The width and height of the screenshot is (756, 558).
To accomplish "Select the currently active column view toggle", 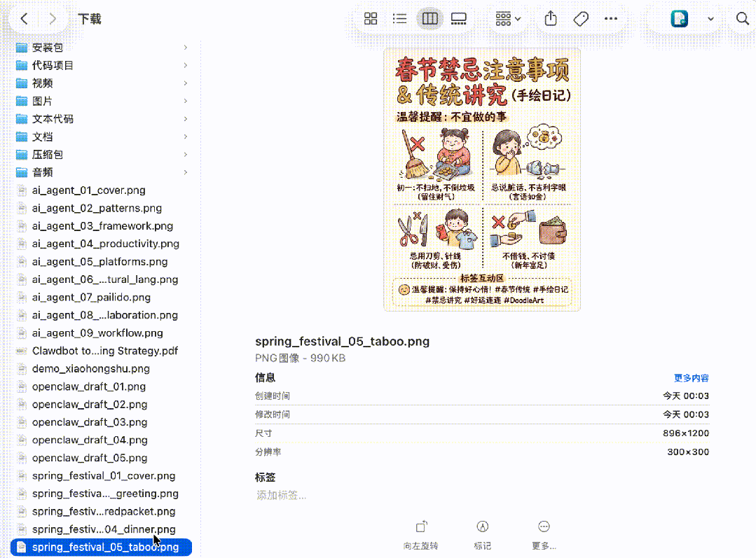I will coord(429,19).
